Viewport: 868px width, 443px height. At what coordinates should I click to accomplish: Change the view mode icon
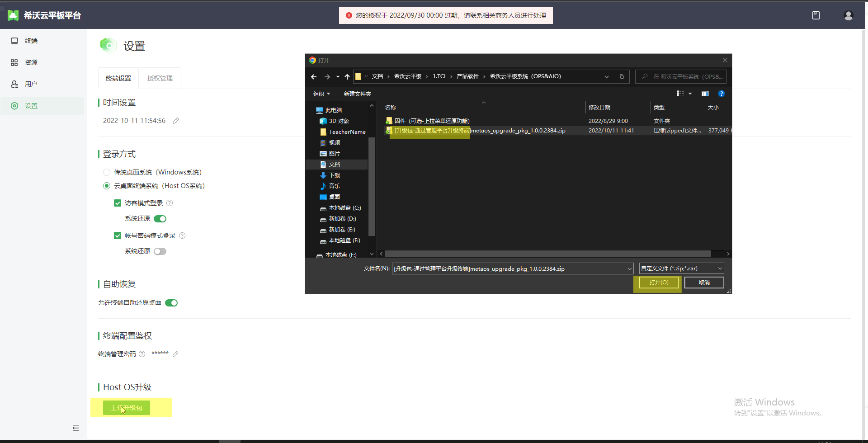pos(680,94)
